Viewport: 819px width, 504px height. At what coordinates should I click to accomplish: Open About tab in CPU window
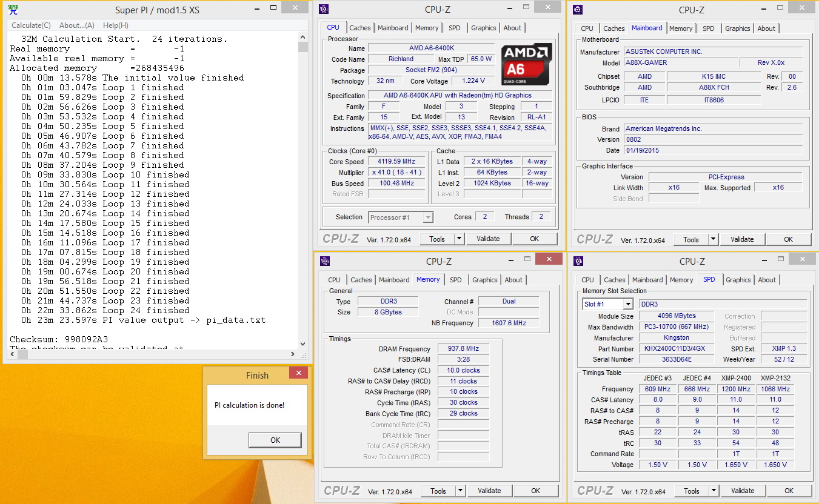(512, 28)
